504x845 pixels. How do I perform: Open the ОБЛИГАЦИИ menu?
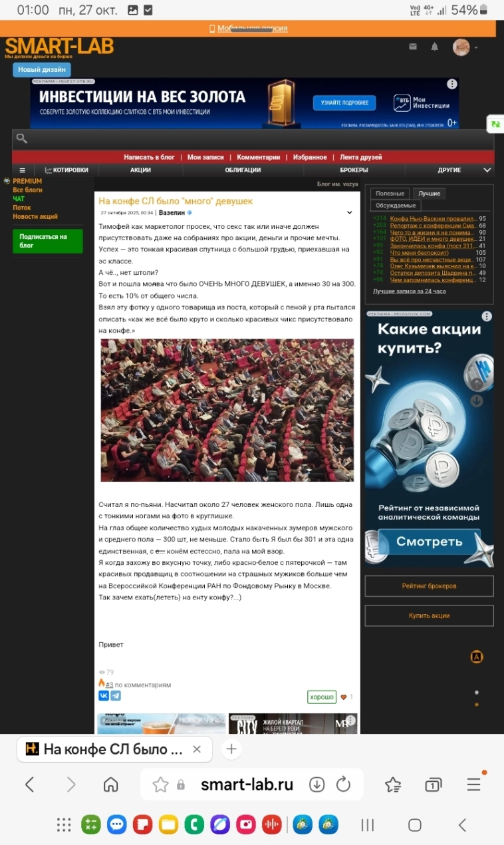click(x=243, y=170)
